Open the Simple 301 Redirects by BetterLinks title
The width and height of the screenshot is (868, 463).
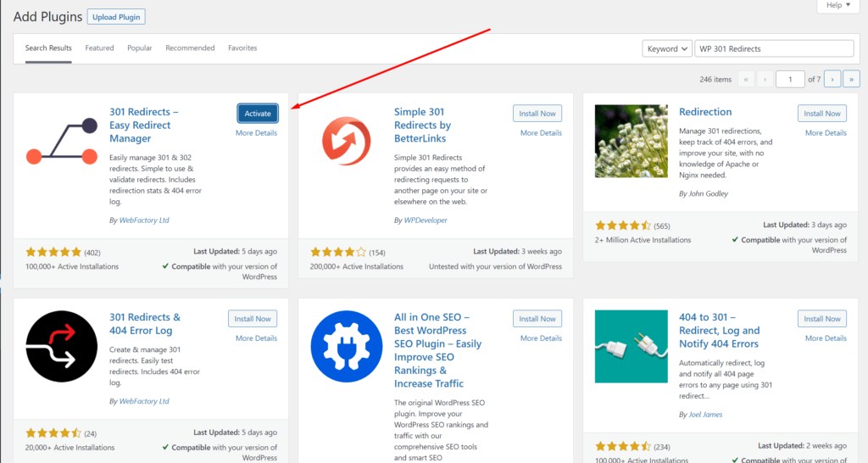[422, 126]
